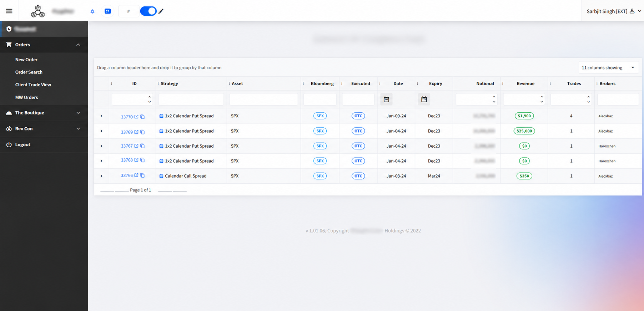Open the Expiry column menu icon

pos(417,83)
